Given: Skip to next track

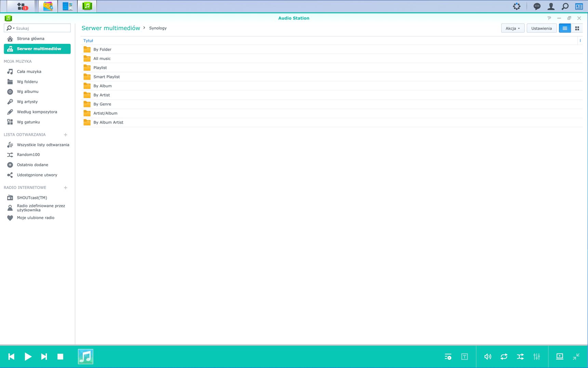Looking at the screenshot, I should coord(44,357).
